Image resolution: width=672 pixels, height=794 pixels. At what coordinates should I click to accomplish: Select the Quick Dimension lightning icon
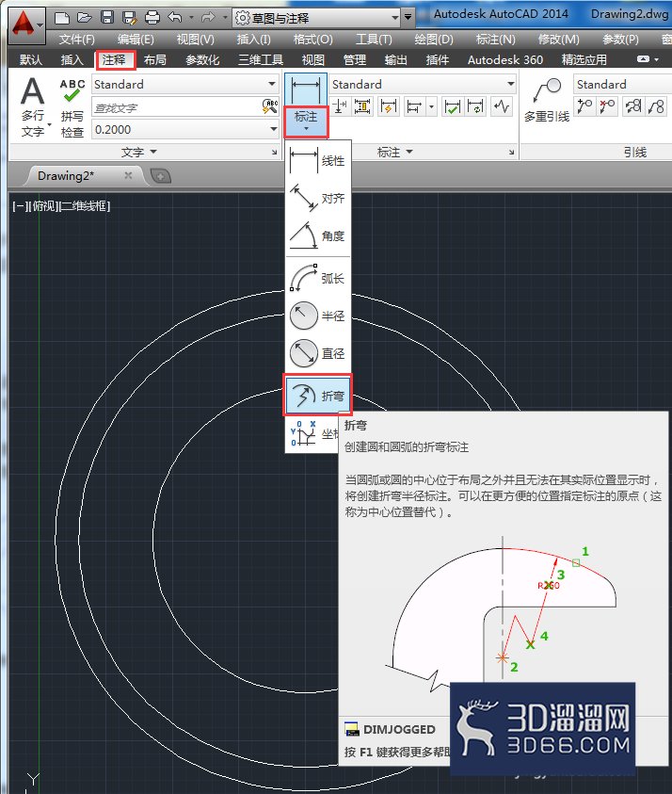click(x=389, y=106)
